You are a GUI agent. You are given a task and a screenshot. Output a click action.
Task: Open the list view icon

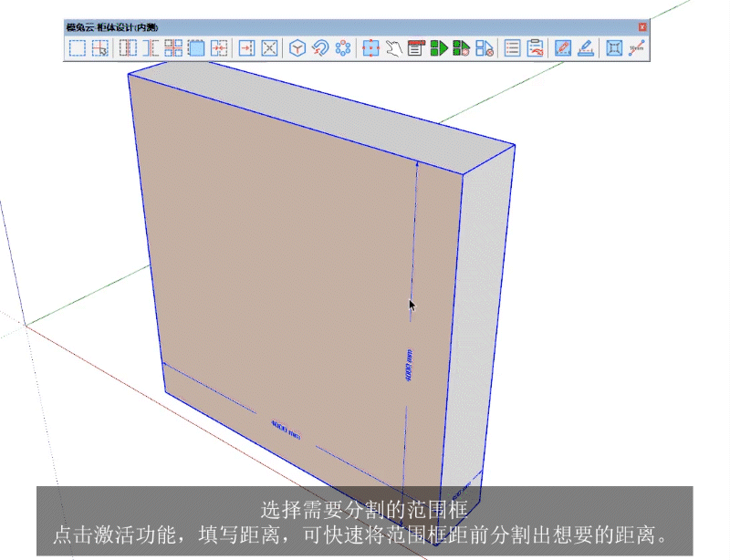coord(513,48)
